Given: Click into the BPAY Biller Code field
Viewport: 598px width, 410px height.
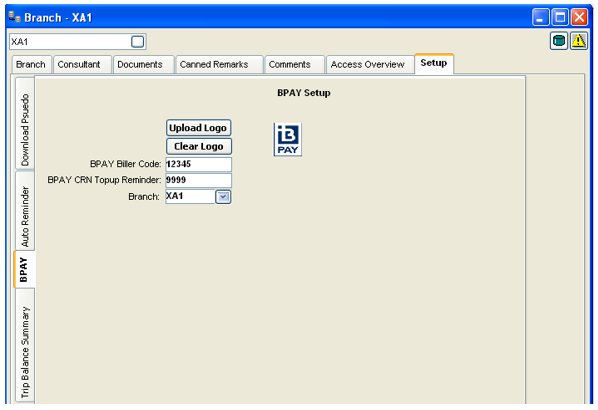Looking at the screenshot, I should click(x=198, y=164).
